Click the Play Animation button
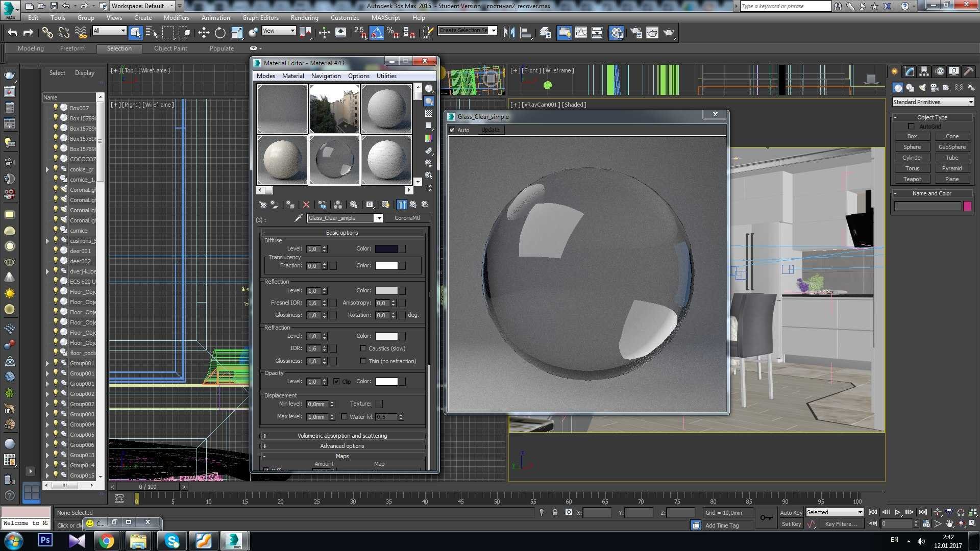Viewport: 980px width, 551px height. (898, 512)
